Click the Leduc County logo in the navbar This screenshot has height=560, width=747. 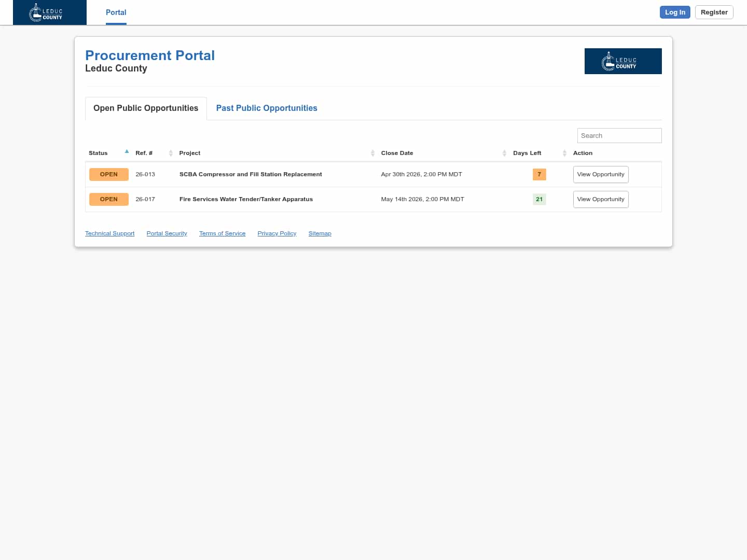pos(49,12)
